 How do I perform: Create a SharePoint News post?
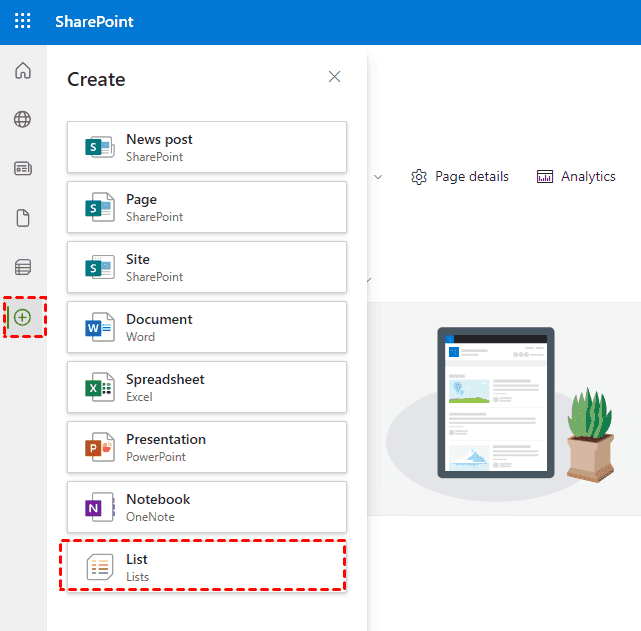click(207, 147)
